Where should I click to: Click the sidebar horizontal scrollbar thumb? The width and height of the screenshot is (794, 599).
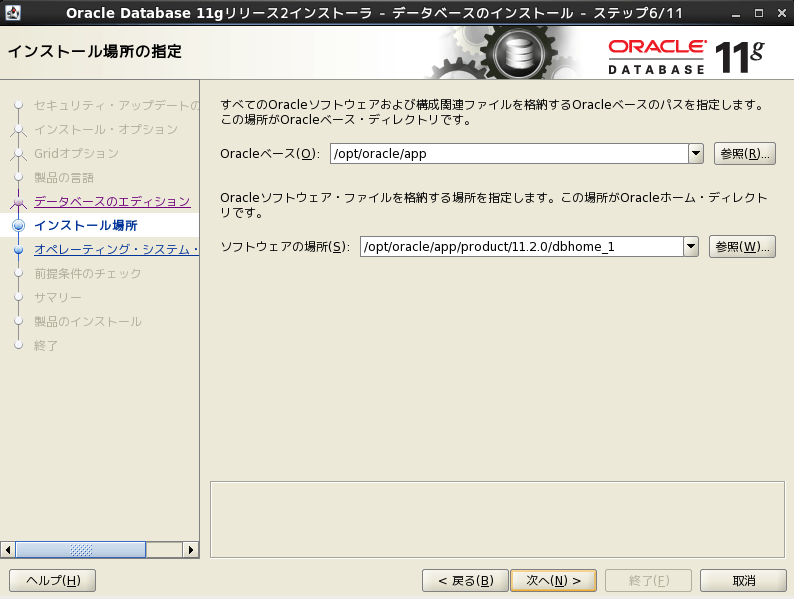(80, 550)
